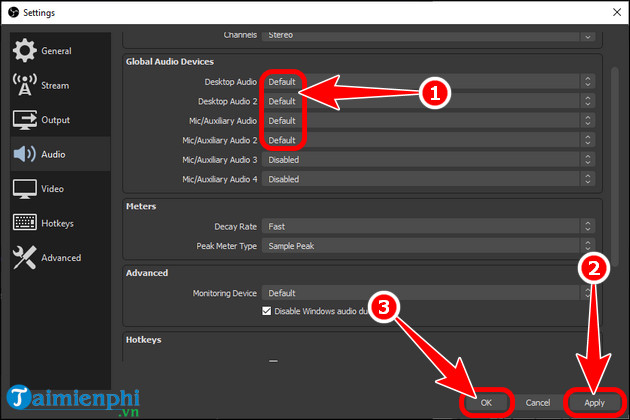630x420 pixels.
Task: Click the OBS logo in title bar
Action: [13, 12]
